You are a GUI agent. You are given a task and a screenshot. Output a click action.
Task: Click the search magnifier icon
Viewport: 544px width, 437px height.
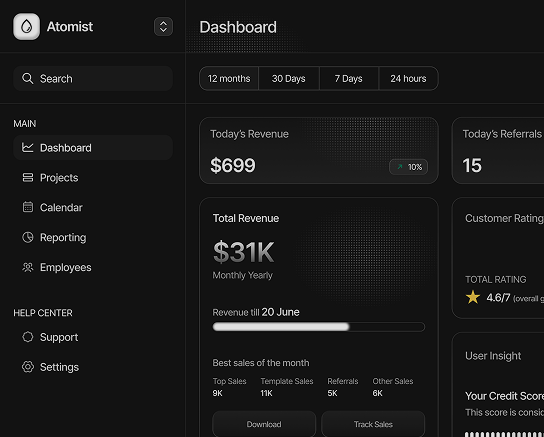tap(28, 78)
